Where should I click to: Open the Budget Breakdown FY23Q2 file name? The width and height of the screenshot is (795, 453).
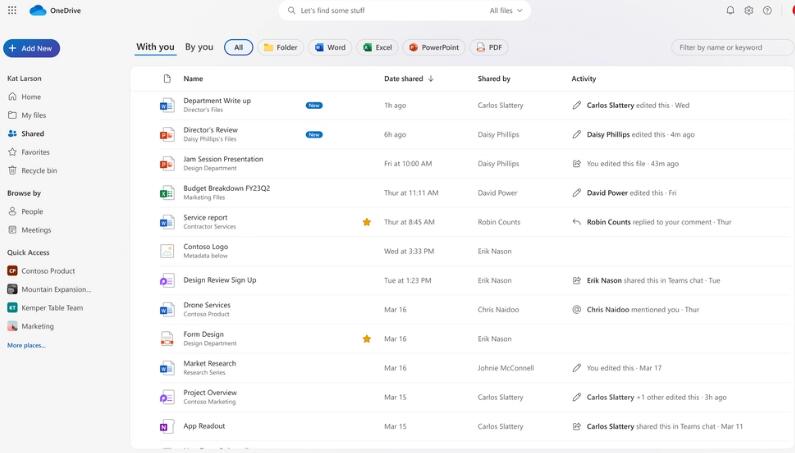227,188
